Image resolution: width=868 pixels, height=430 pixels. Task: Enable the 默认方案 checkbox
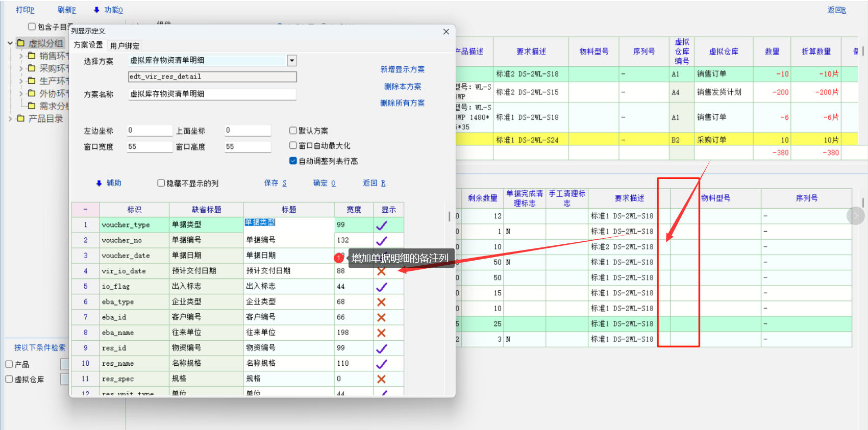point(293,131)
